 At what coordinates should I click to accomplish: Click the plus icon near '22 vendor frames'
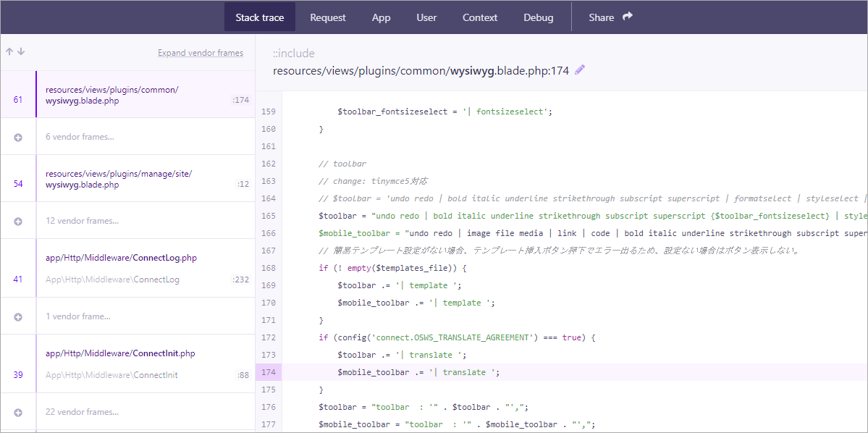click(x=17, y=411)
